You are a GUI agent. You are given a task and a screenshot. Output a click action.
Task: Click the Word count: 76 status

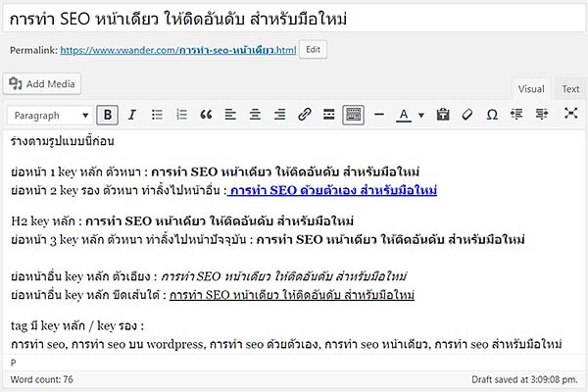click(41, 379)
